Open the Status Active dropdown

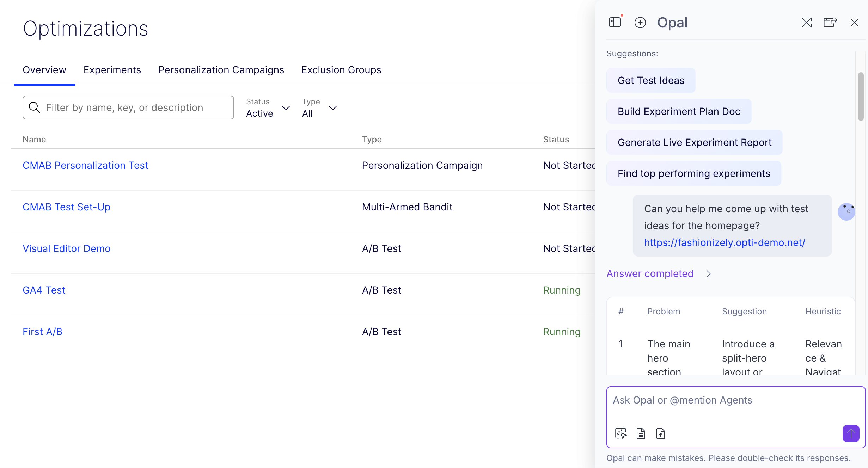[x=268, y=108]
